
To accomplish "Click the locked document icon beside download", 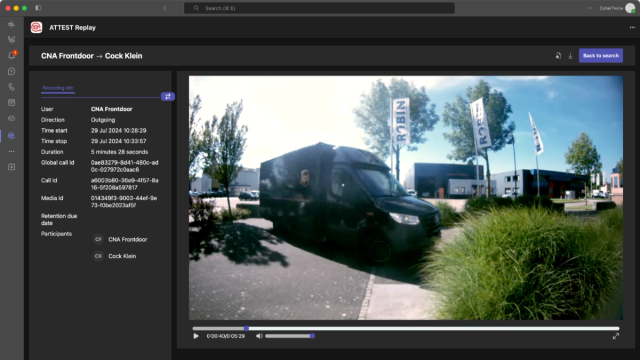I will (558, 56).
